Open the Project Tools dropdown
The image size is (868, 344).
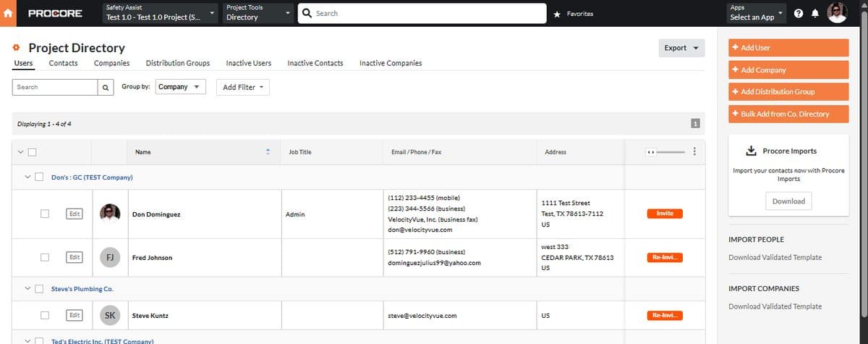click(258, 13)
